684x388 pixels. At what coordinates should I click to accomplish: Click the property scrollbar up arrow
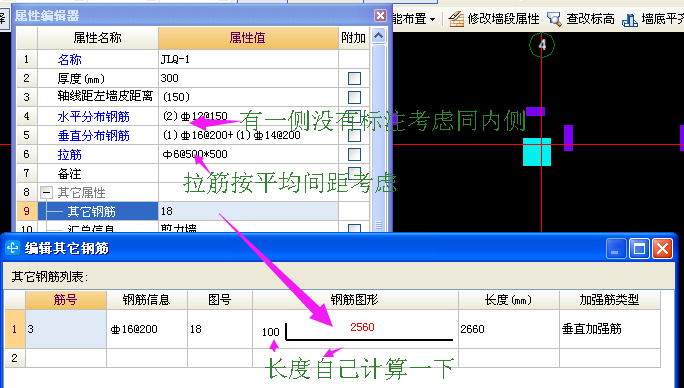(x=378, y=36)
